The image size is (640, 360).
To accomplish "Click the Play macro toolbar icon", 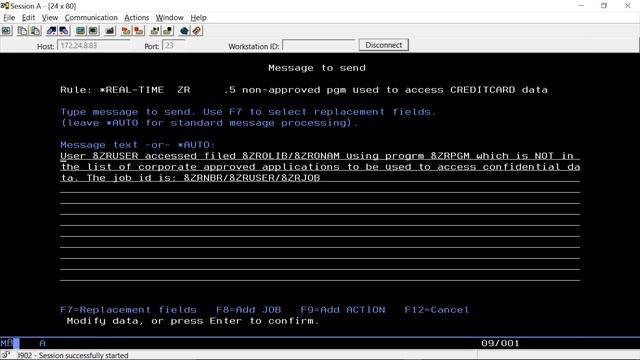I will click(155, 31).
